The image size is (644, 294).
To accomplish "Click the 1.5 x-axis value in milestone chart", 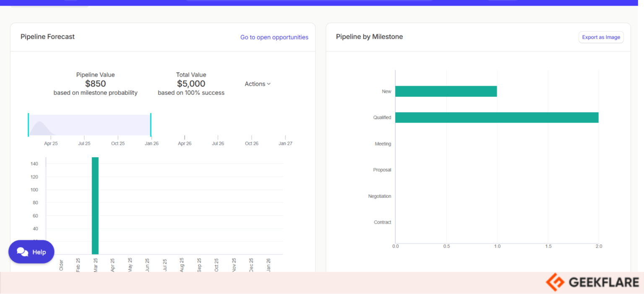I will point(548,246).
